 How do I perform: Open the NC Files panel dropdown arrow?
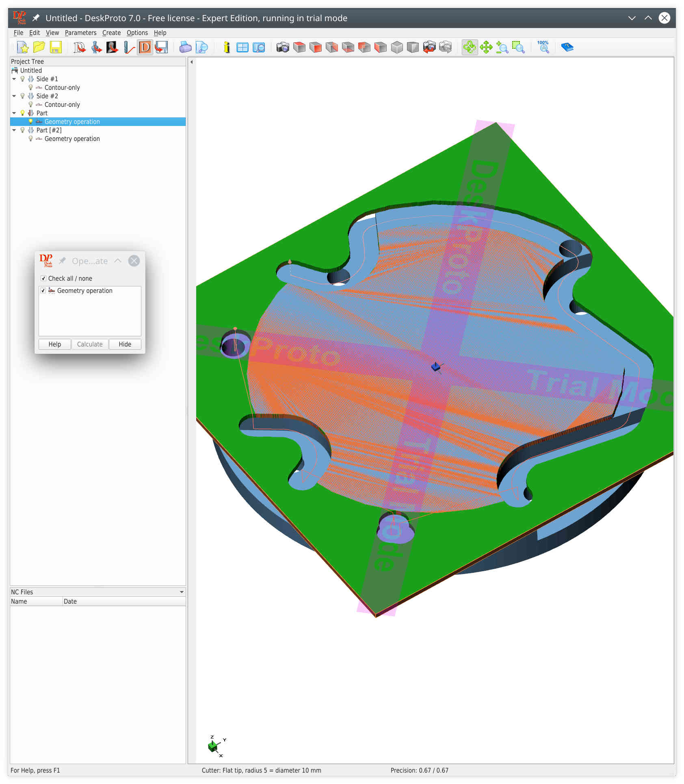coord(182,592)
